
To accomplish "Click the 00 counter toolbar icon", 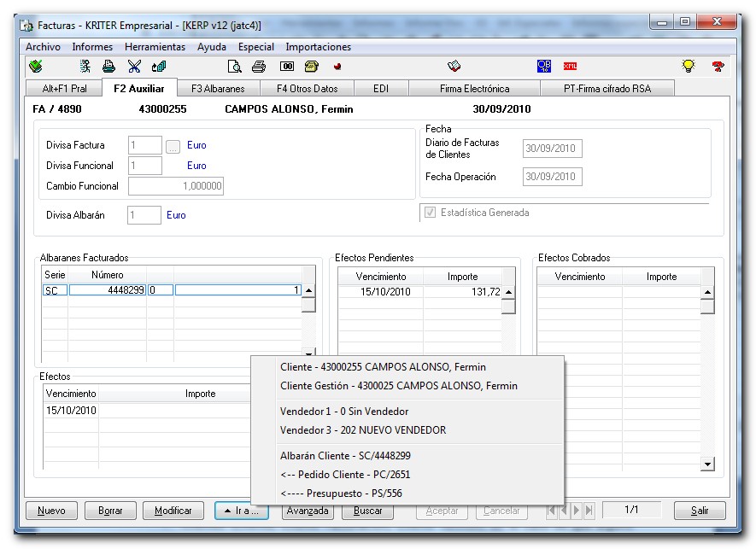I will coord(287,66).
